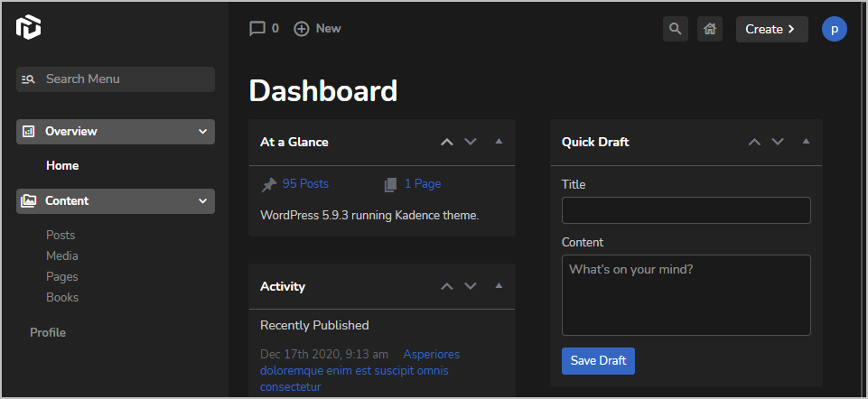Click the plus New icon

[x=301, y=29]
